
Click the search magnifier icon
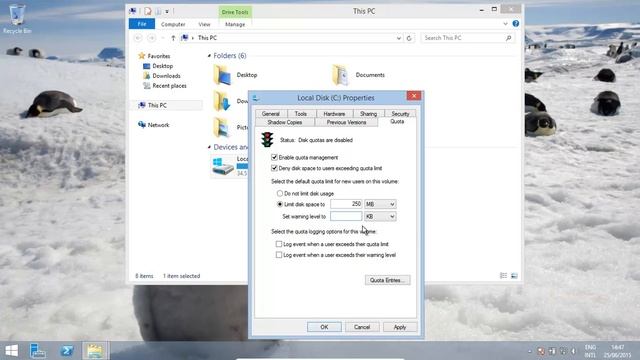(509, 38)
